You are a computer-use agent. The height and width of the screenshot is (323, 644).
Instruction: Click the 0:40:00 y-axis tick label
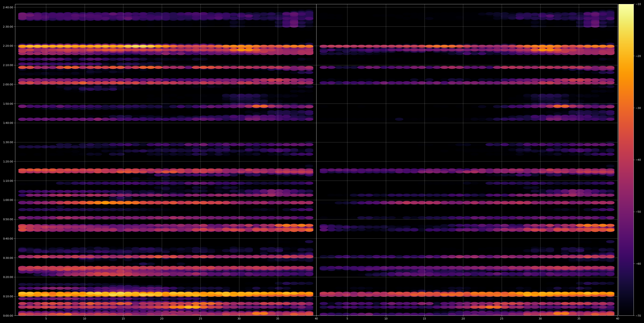click(8, 239)
